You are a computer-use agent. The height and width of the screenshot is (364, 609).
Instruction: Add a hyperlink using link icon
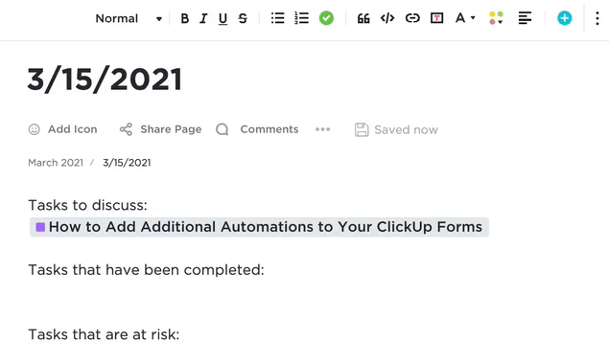tap(412, 18)
